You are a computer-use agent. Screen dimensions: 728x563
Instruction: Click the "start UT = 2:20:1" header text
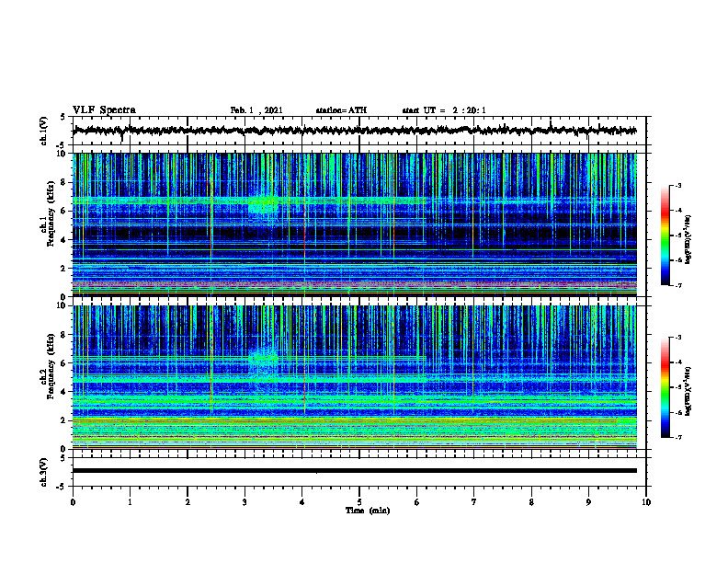point(444,110)
